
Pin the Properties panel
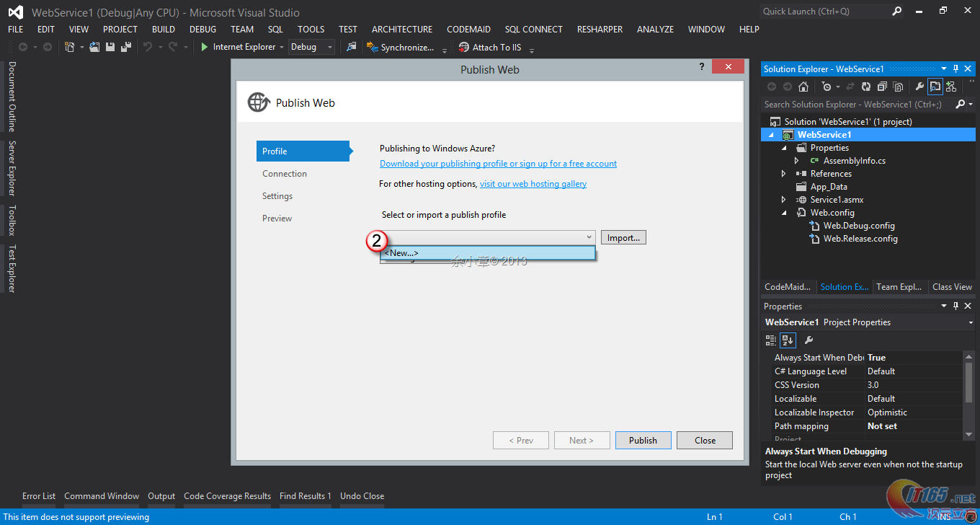pyautogui.click(x=956, y=306)
